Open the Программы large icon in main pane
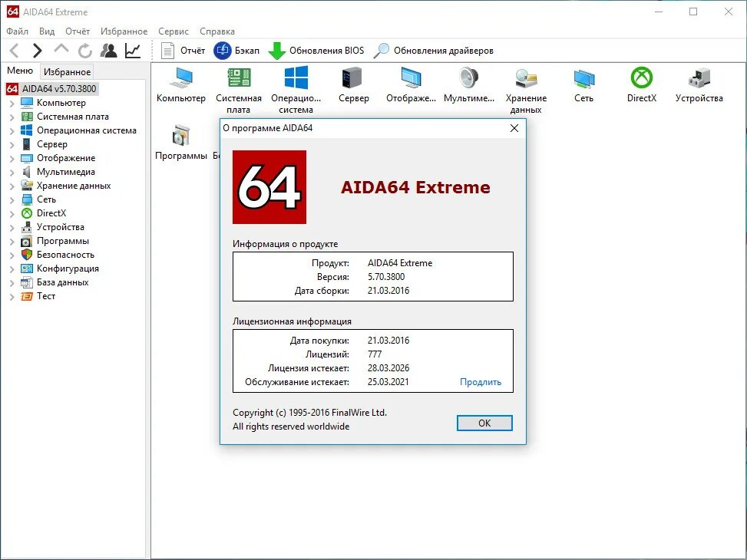Image resolution: width=747 pixels, height=560 pixels. [181, 143]
